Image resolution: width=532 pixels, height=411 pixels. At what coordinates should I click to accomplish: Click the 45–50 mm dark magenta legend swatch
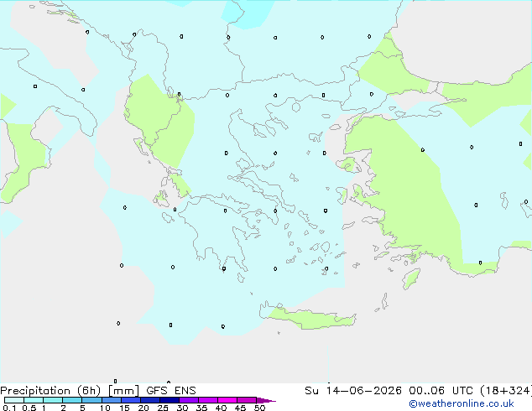247,400
